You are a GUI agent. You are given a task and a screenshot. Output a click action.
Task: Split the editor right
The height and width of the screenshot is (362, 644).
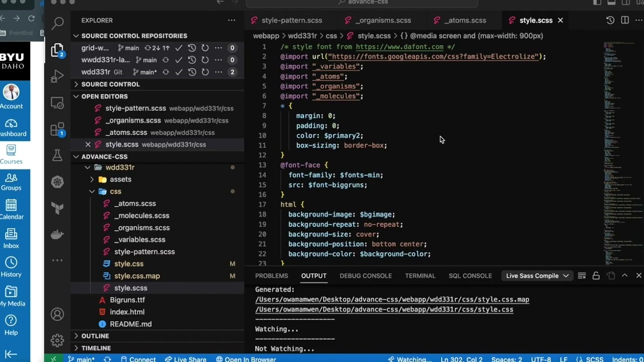(625, 20)
